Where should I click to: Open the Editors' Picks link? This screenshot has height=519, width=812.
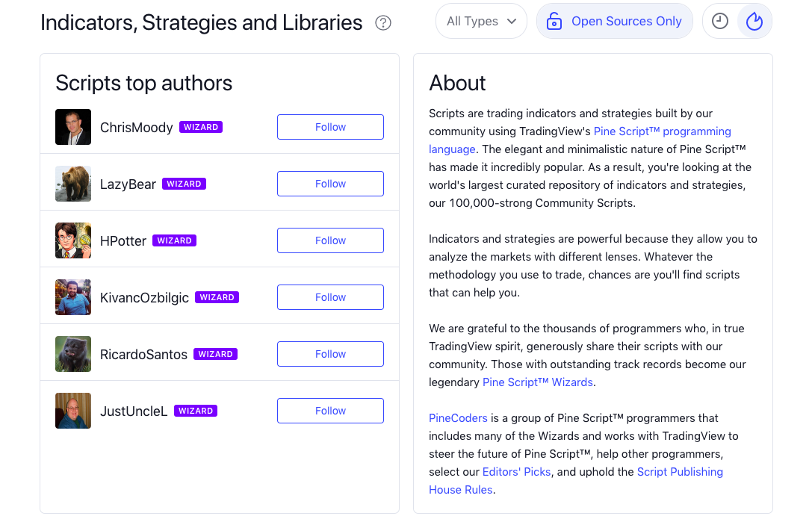516,472
